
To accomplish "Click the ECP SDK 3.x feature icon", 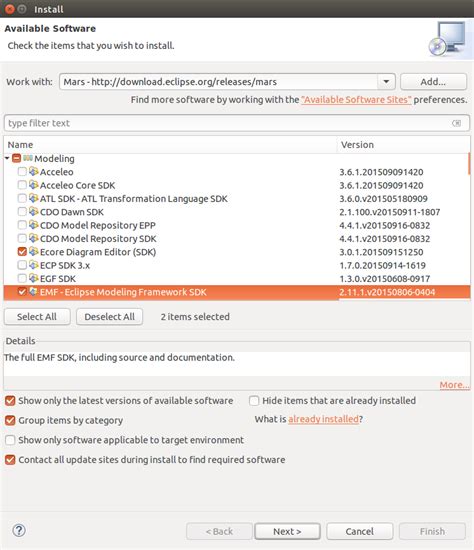I will (x=34, y=265).
